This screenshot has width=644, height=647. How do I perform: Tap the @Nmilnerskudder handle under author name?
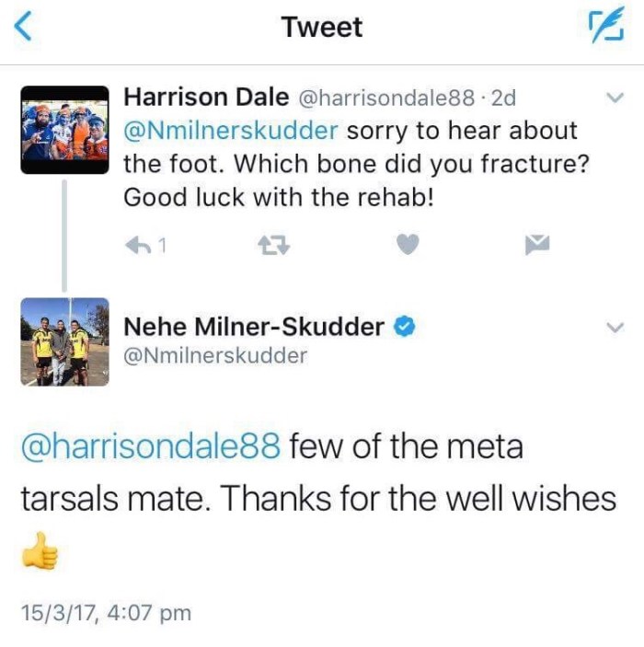[214, 355]
